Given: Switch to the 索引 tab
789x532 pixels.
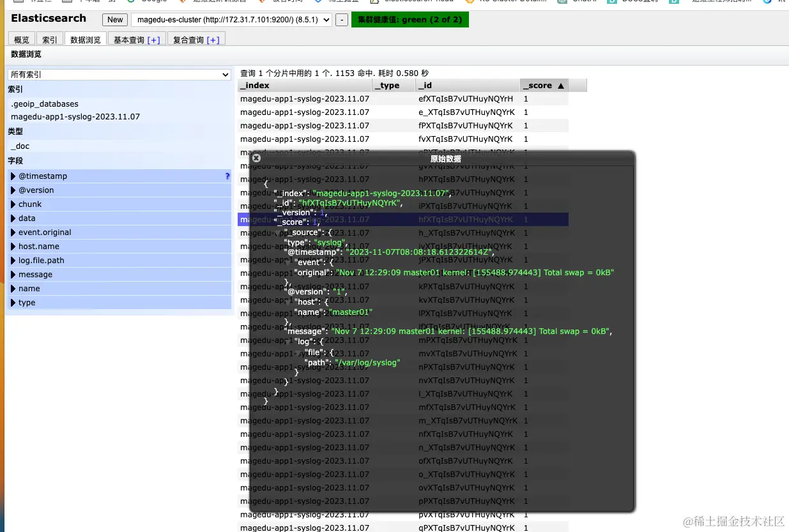Looking at the screenshot, I should pos(50,40).
